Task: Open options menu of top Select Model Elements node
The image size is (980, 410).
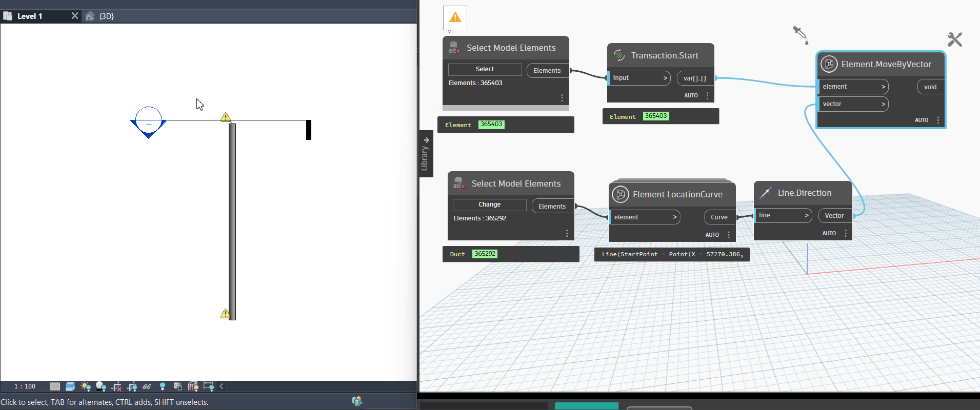Action: 562,98
